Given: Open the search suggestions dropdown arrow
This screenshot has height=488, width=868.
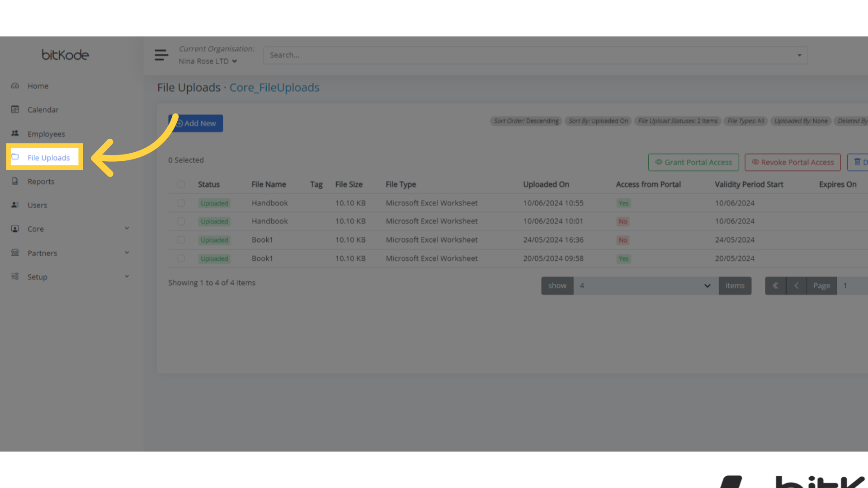Looking at the screenshot, I should 799,55.
